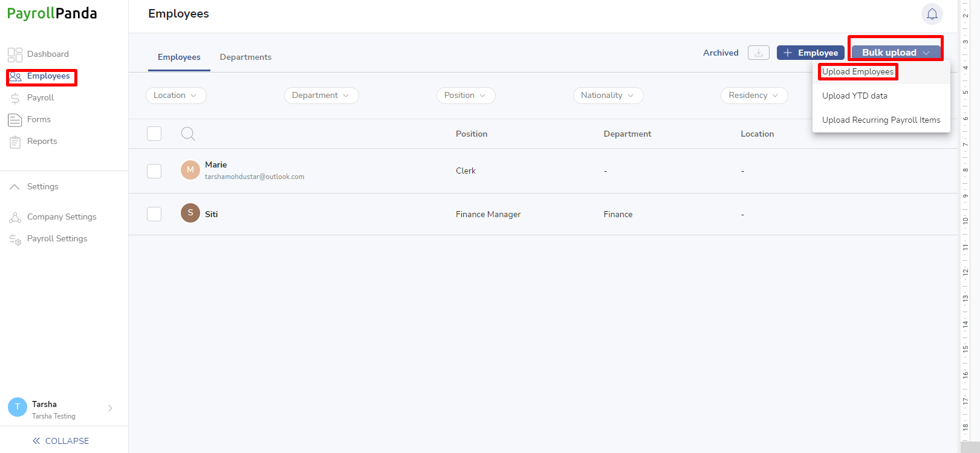
Task: Check the box for Siti's row
Action: click(154, 214)
